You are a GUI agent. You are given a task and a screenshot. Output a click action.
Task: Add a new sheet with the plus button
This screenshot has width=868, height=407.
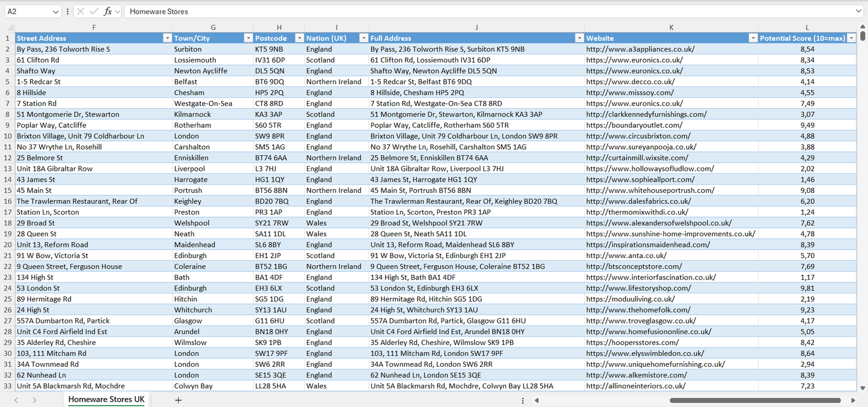pyautogui.click(x=178, y=400)
